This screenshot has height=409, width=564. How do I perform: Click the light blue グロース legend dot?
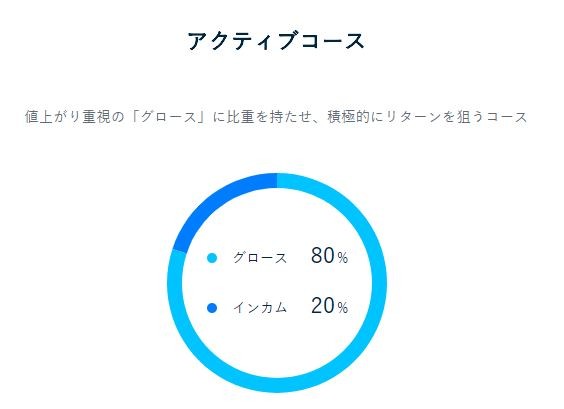click(x=212, y=258)
